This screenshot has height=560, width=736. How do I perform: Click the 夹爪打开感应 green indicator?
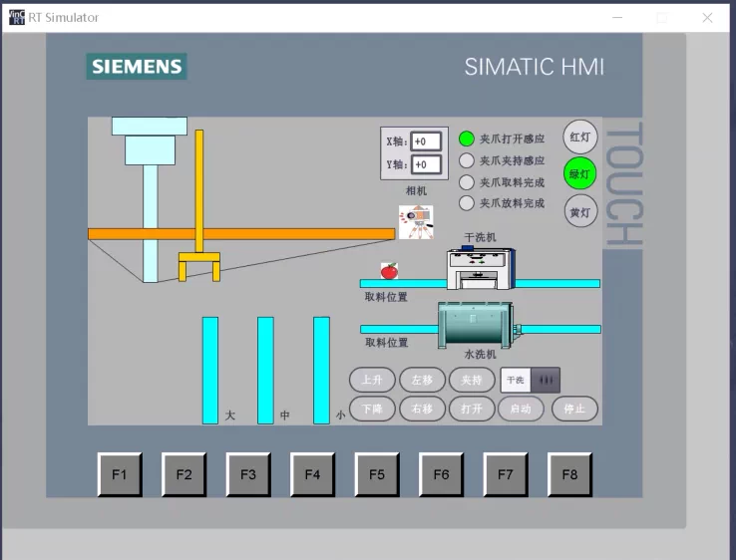coord(466,139)
